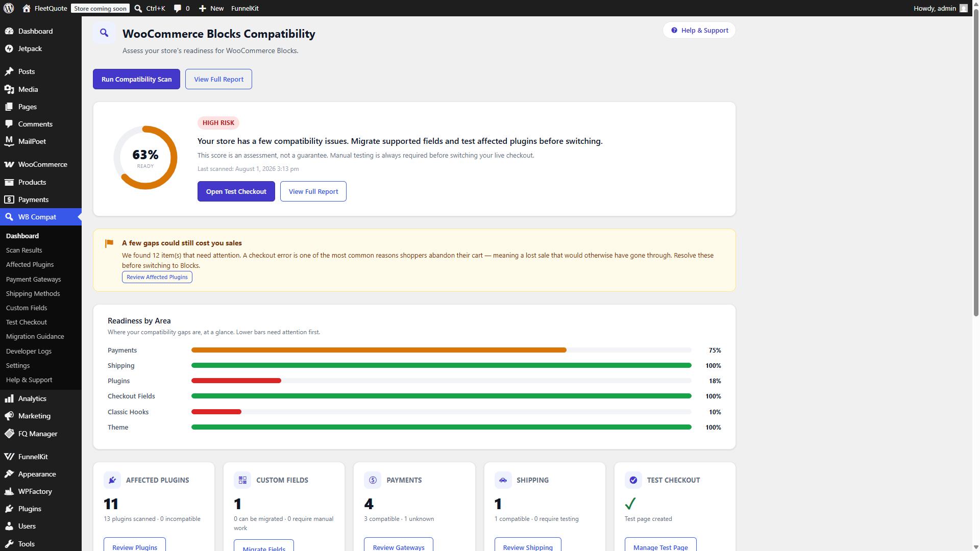Click Manage Test Page button
This screenshot has width=980, height=551.
[x=660, y=544]
